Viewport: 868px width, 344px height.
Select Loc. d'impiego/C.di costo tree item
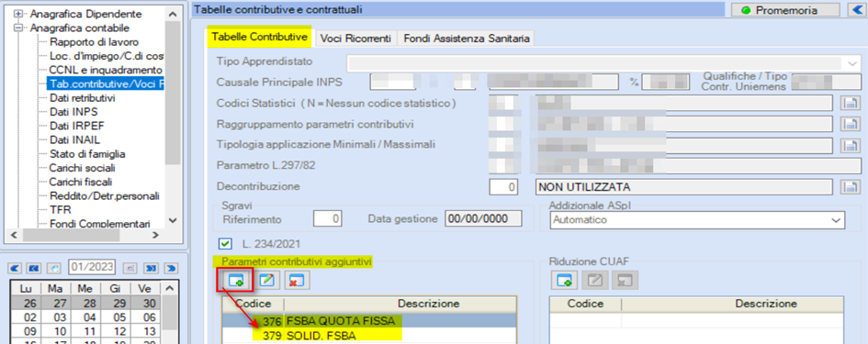(x=107, y=56)
